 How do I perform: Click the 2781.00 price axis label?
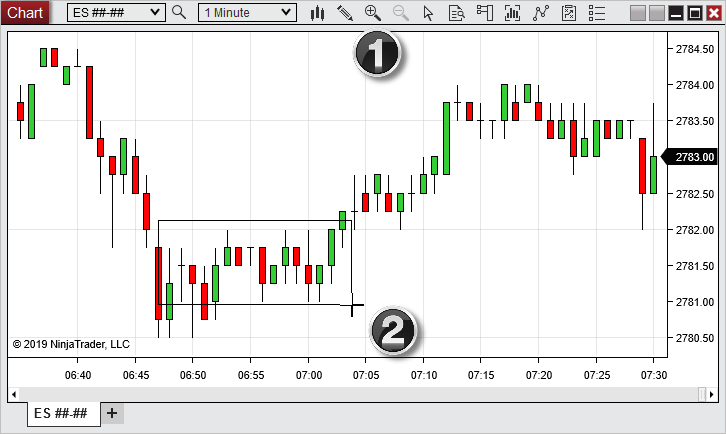[695, 302]
